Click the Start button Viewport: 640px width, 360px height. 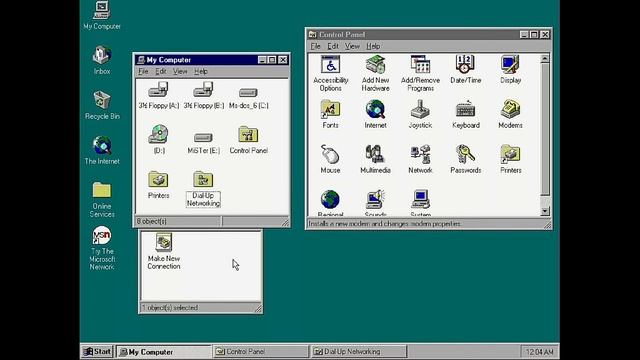pos(97,351)
